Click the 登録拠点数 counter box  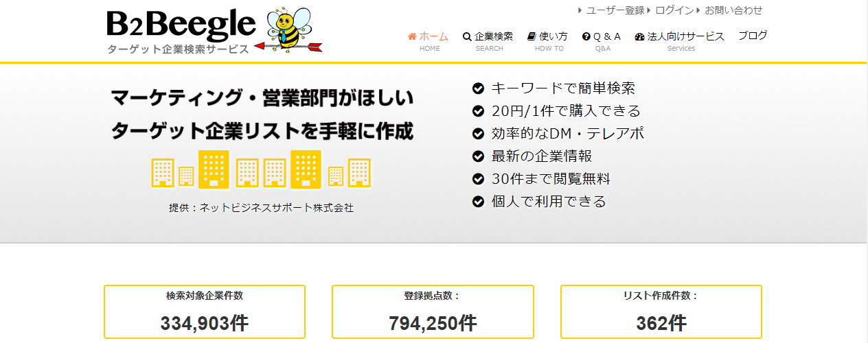(x=433, y=312)
